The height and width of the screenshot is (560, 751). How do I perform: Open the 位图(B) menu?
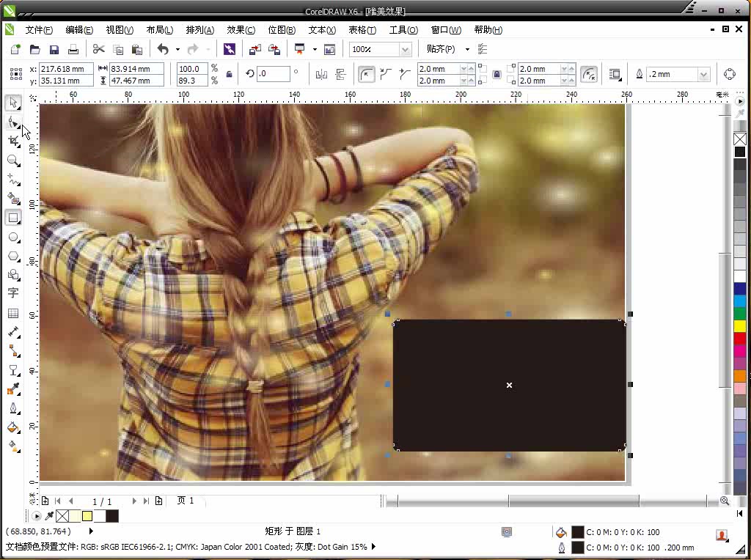pyautogui.click(x=281, y=30)
